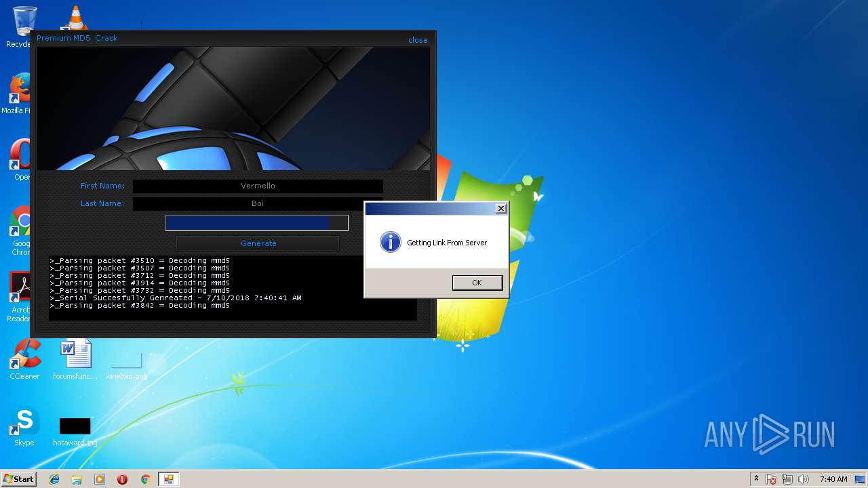
Task: Select the hotaward.jpg desktop file
Action: coord(75,430)
